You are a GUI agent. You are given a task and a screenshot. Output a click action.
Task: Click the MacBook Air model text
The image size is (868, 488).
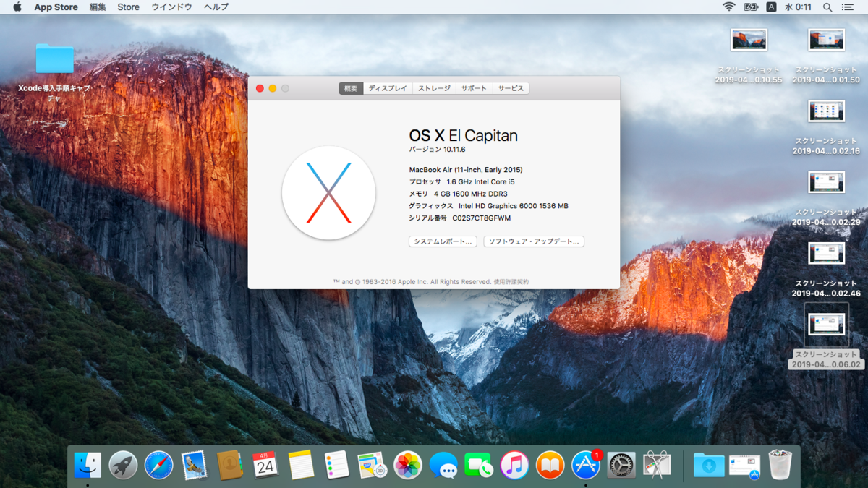tap(466, 170)
